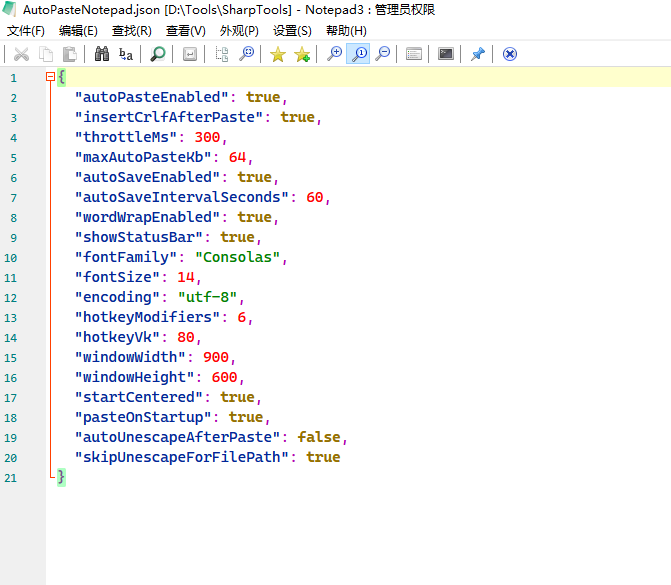The width and height of the screenshot is (671, 585).
Task: Click line number 21 in the margin
Action: pyautogui.click(x=11, y=478)
